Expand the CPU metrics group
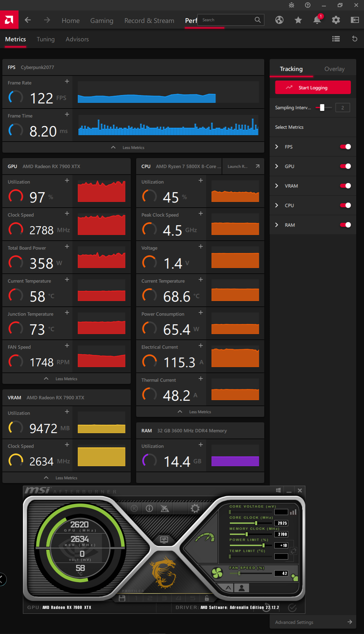 277,205
